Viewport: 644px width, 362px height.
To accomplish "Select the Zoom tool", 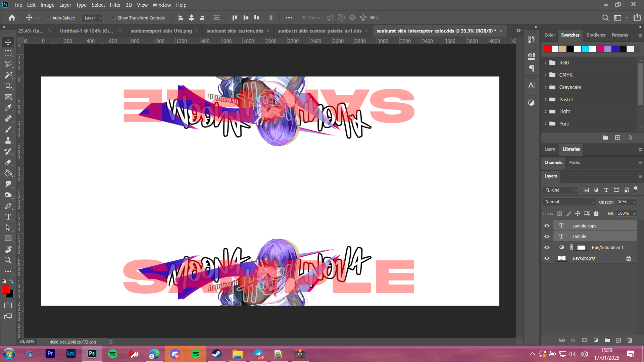I will (8, 260).
